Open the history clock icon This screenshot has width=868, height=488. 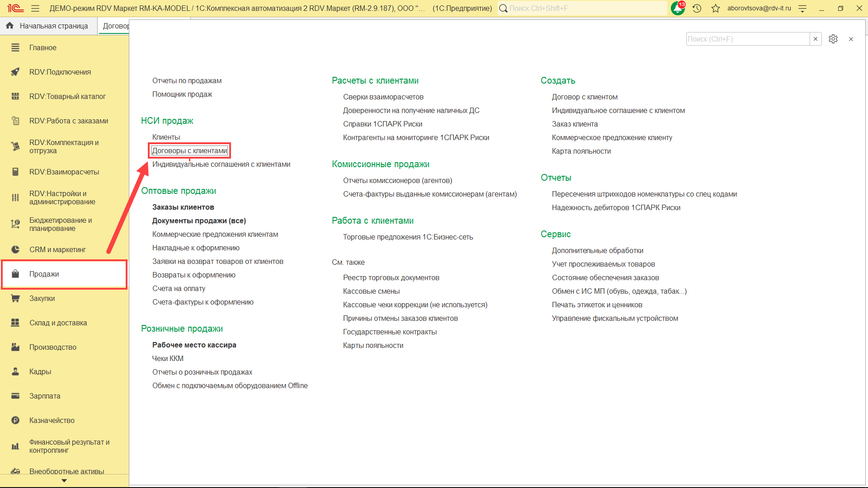coord(697,8)
